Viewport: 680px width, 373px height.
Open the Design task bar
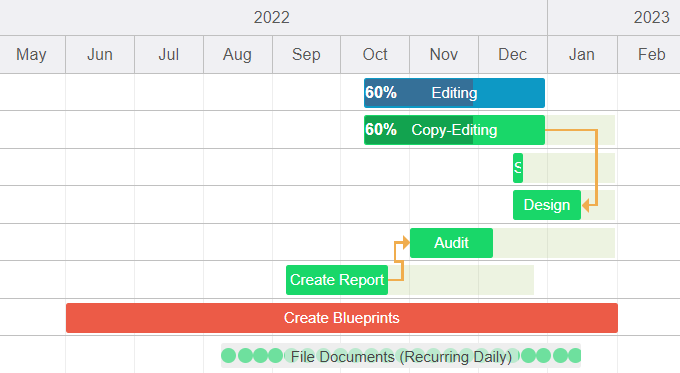(546, 205)
